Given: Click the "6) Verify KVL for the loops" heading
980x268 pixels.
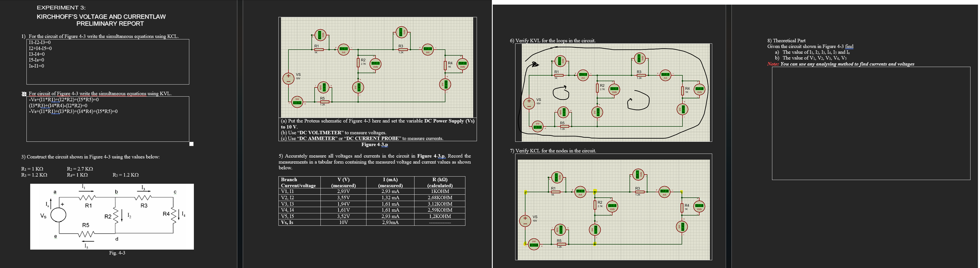Looking at the screenshot, I should 553,41.
